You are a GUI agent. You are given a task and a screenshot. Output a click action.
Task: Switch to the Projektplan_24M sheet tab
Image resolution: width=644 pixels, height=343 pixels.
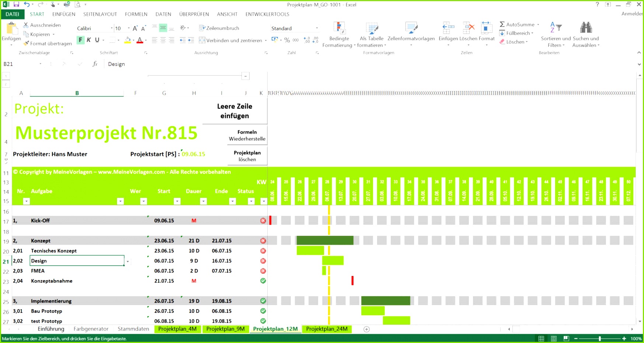327,329
